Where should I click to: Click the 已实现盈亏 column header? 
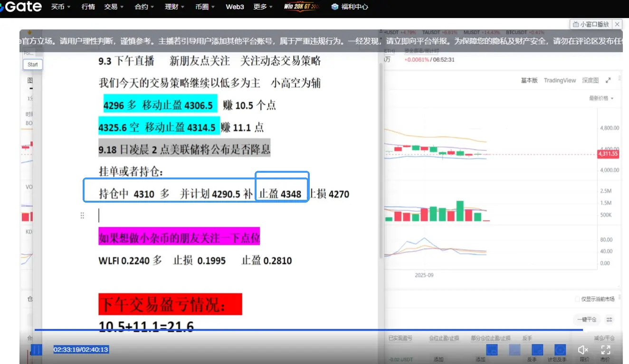pos(400,338)
